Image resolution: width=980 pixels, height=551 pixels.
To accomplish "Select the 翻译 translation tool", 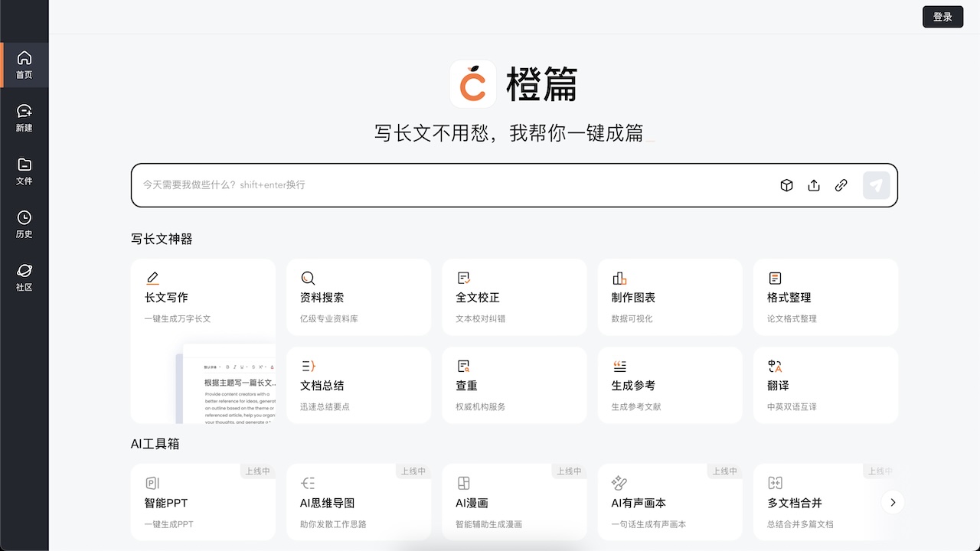I will tap(825, 385).
